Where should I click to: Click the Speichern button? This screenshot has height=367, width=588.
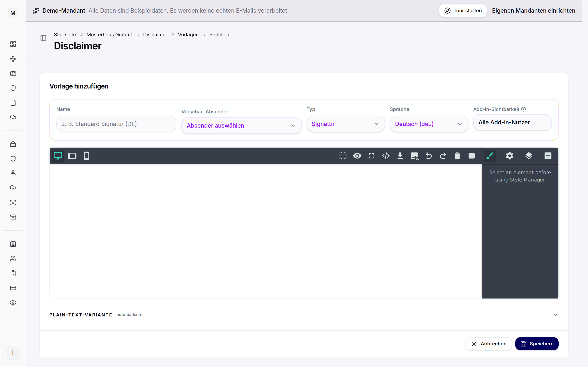[537, 344]
